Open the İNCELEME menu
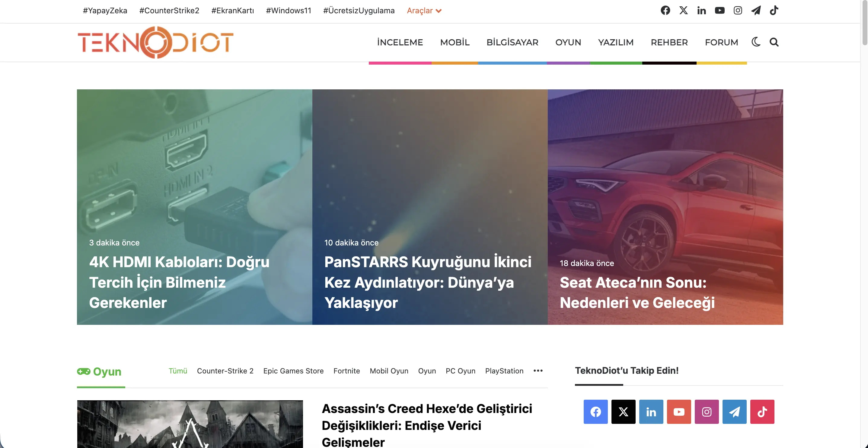This screenshot has width=868, height=448. tap(400, 43)
